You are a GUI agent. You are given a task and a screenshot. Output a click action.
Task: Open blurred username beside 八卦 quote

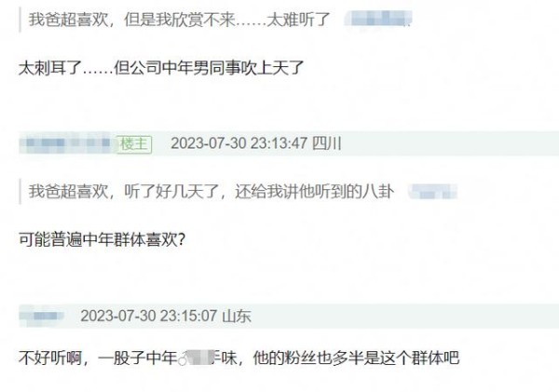(x=432, y=192)
